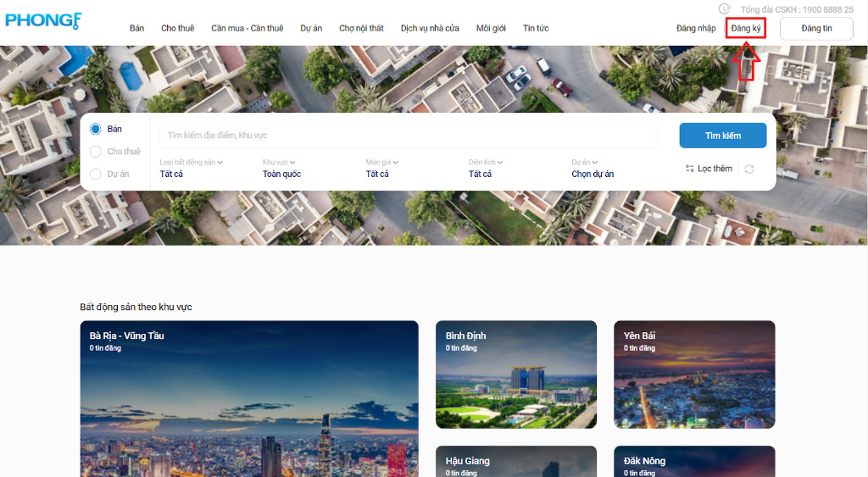Click the reset filters refresh icon
Image resolution: width=868 pixels, height=477 pixels.
[x=749, y=169]
